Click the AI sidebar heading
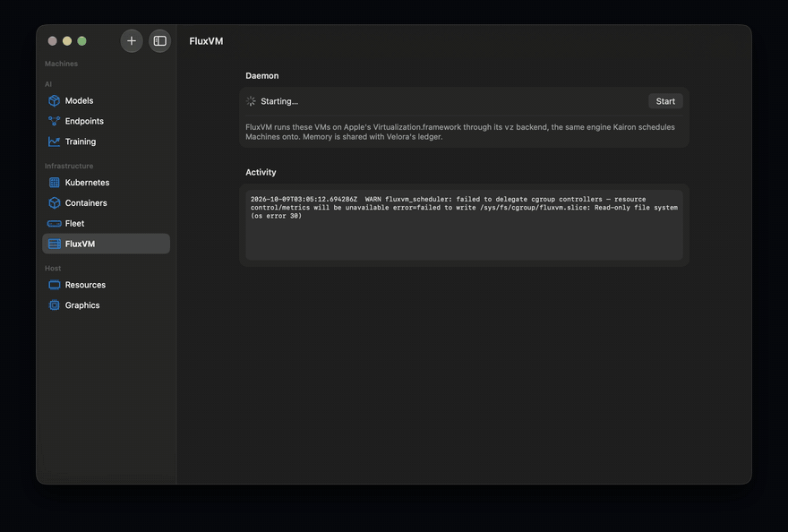 pos(48,84)
